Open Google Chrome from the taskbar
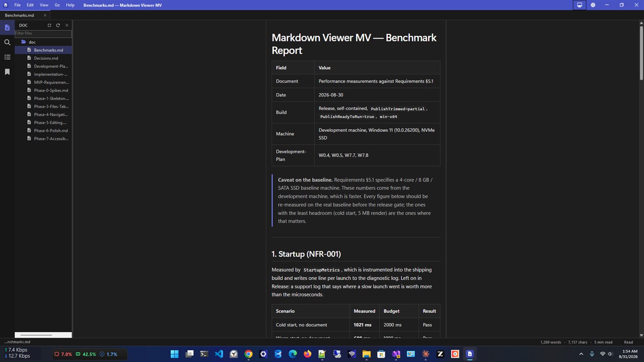Screen dimensions: 644x362 [x=249, y=354]
